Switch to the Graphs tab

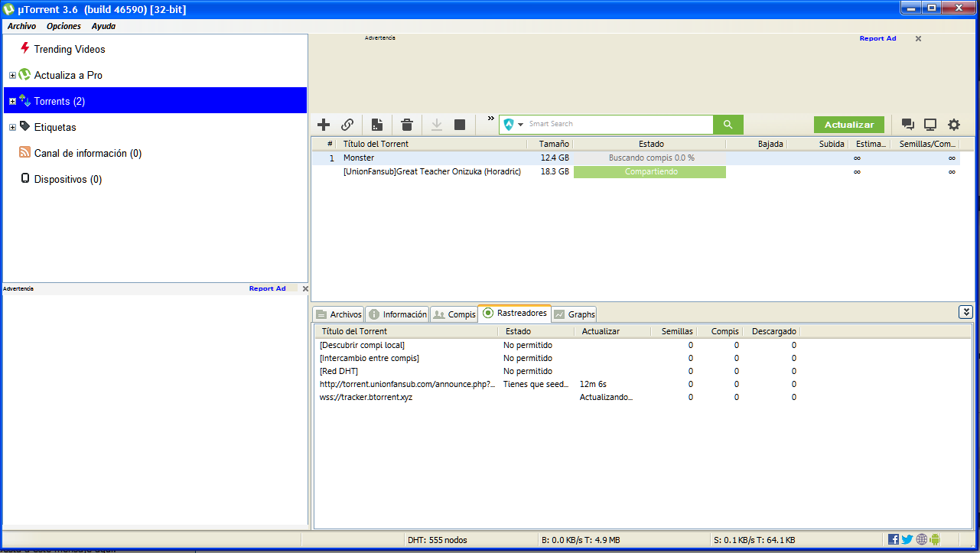point(574,314)
